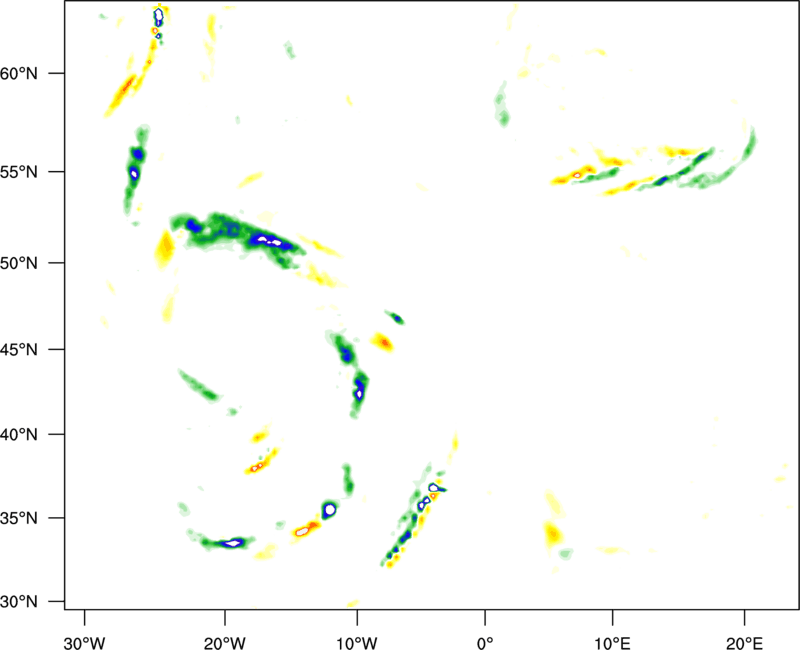Click the 30°W longitude label

pos(84,643)
